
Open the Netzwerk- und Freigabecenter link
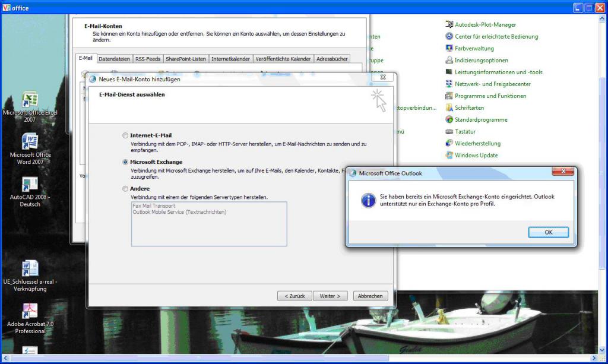click(x=492, y=84)
